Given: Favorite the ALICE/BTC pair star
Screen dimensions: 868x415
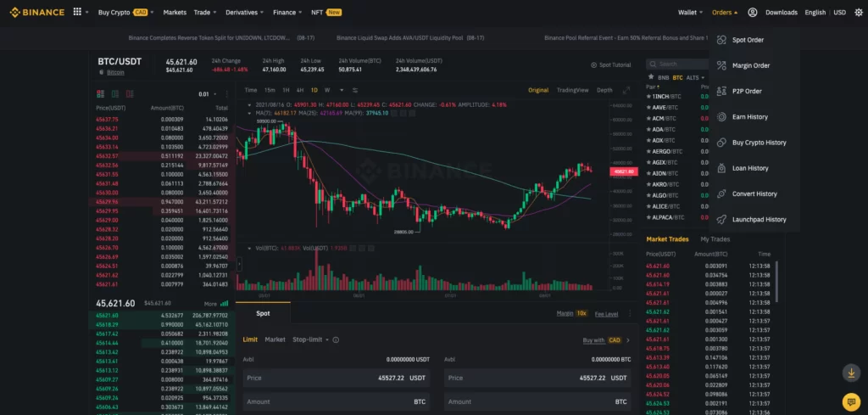Looking at the screenshot, I should pos(648,206).
